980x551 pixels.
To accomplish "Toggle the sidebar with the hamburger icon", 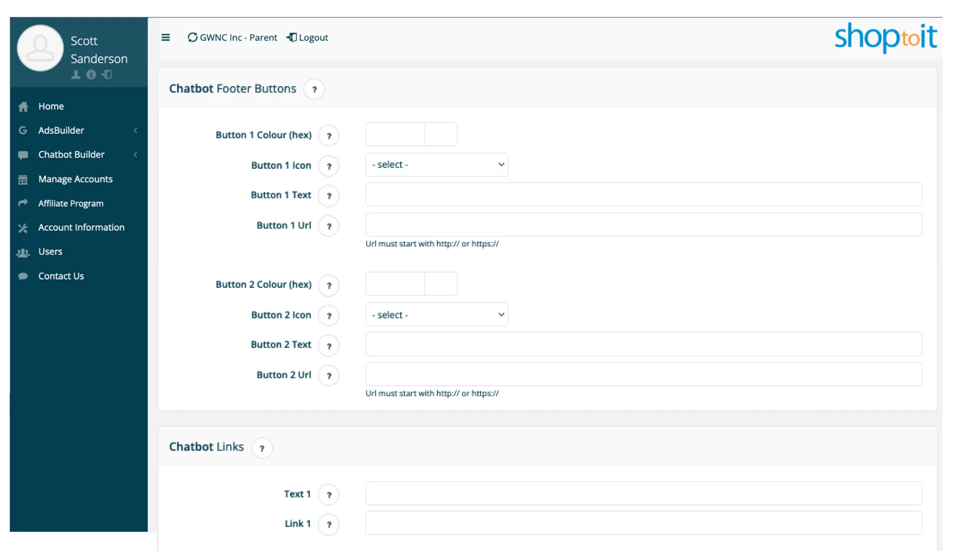I will [166, 37].
